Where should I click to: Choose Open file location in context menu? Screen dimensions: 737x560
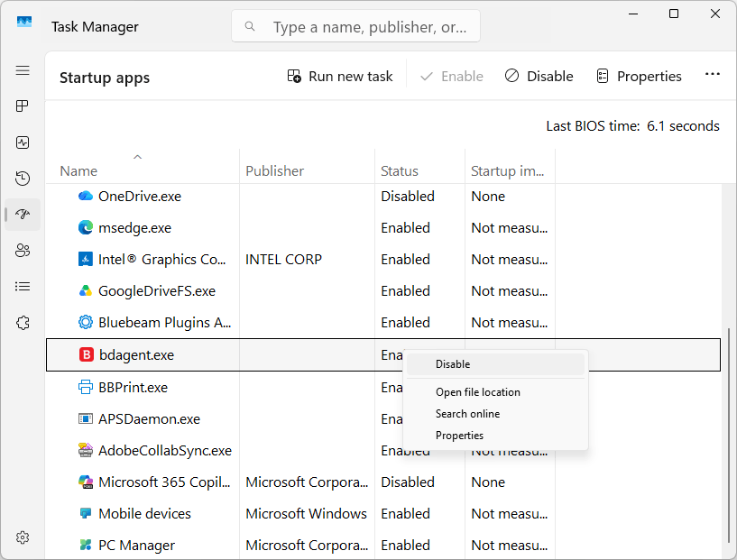coord(495,391)
